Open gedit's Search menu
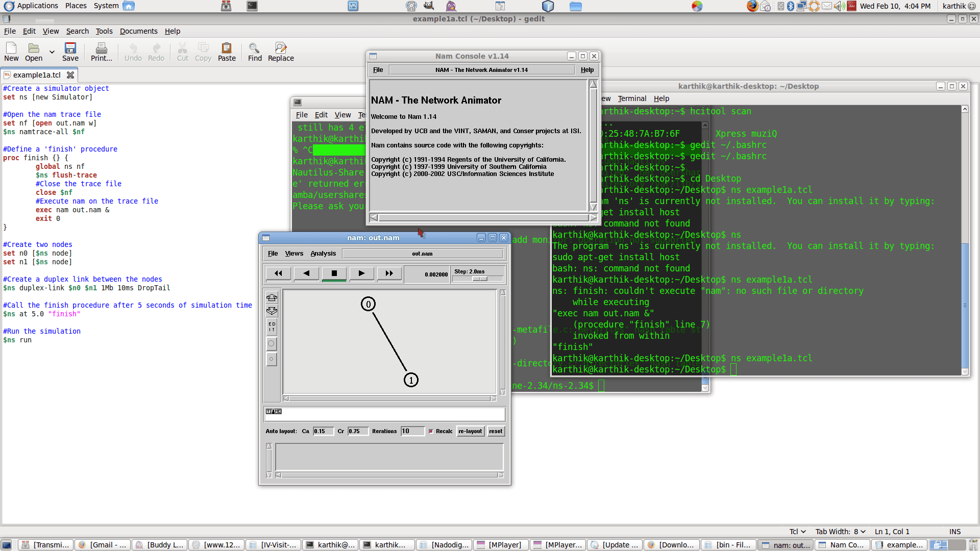The height and width of the screenshot is (551, 980). pyautogui.click(x=78, y=31)
